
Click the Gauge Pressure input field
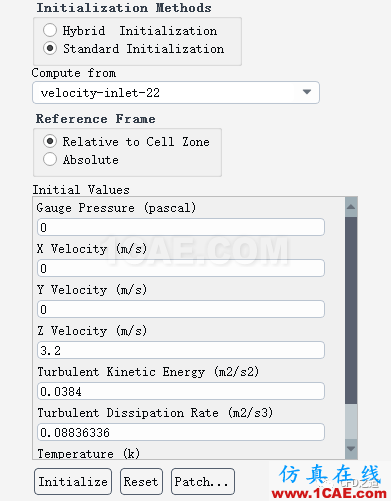point(181,227)
